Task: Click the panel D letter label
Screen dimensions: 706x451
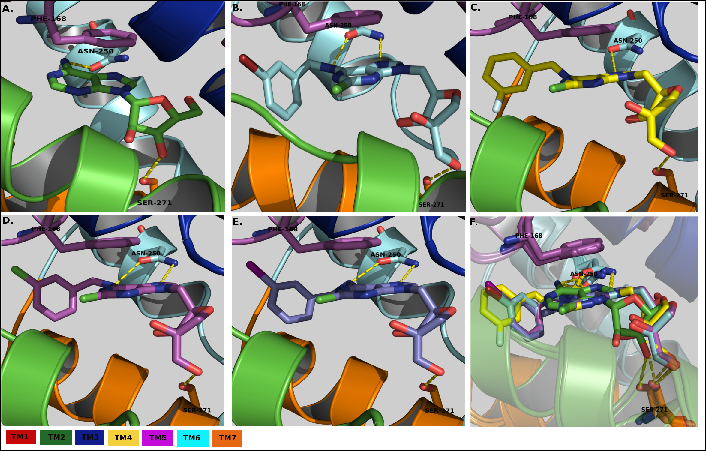Action: pyautogui.click(x=8, y=221)
